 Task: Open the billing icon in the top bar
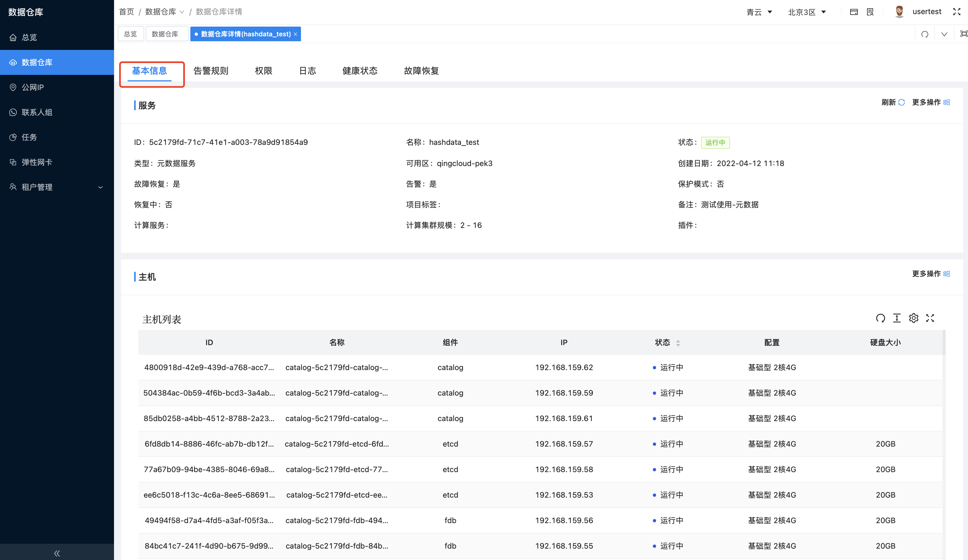854,12
